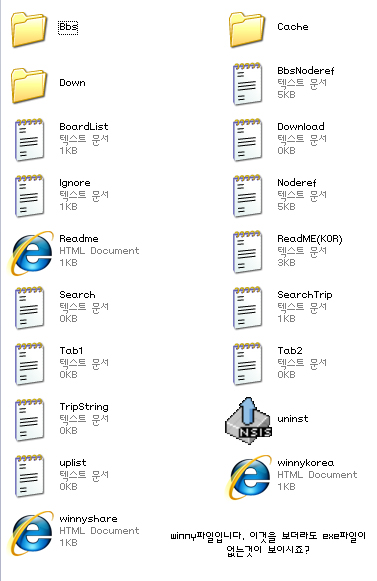Click the winnyshare HTML document icon

[30, 533]
